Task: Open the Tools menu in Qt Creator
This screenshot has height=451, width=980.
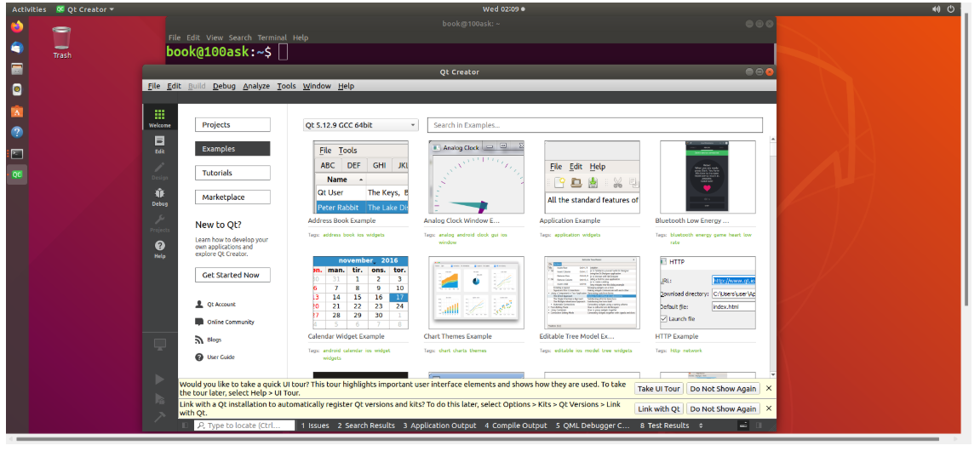Action: pyautogui.click(x=286, y=86)
